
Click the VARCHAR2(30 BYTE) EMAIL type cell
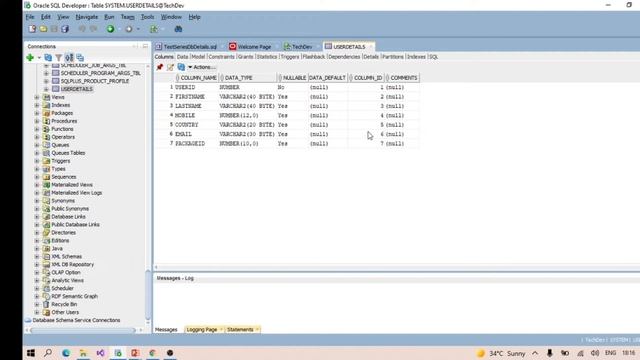[x=247, y=134]
